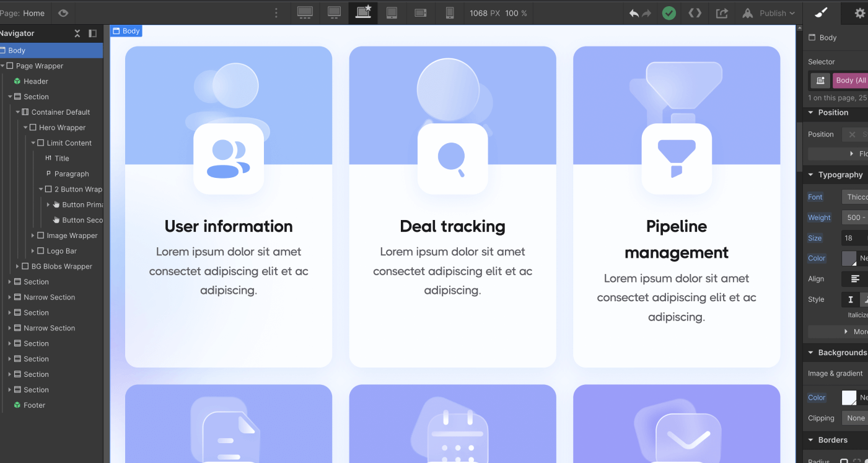Collapse the Typography section
The height and width of the screenshot is (463, 868).
(x=810, y=174)
